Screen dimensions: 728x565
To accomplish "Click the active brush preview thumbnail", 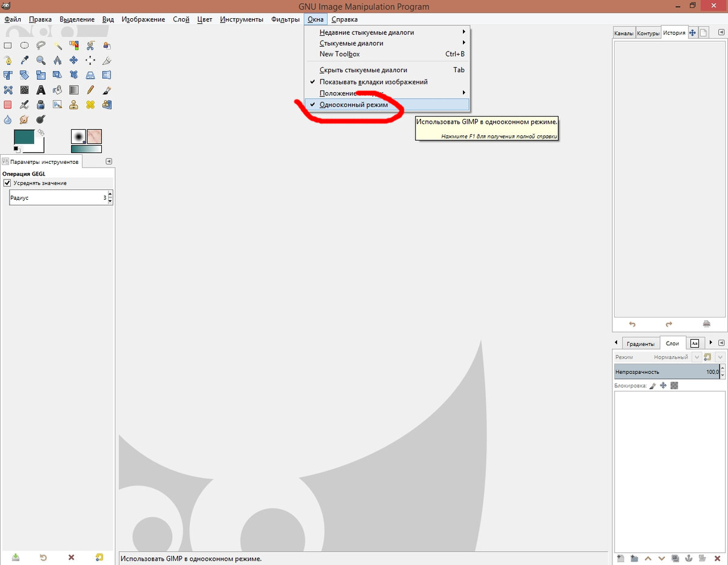I will pyautogui.click(x=78, y=136).
